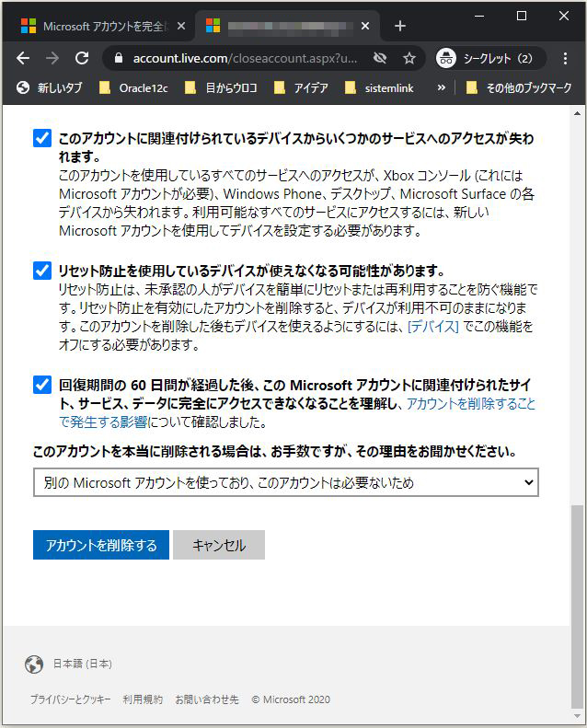The image size is (587, 728).
Task: Click the vertical scrollbar thumb
Action: (577, 606)
